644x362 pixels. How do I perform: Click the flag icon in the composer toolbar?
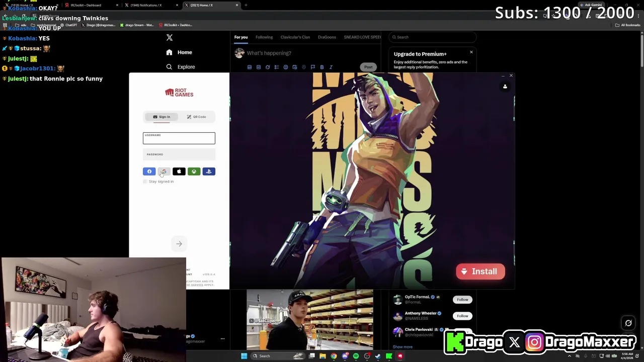pos(313,67)
